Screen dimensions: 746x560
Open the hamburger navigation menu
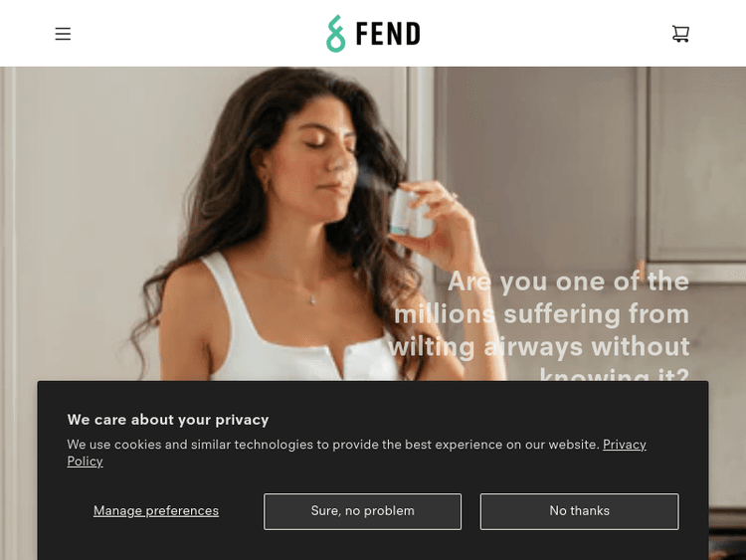coord(63,34)
